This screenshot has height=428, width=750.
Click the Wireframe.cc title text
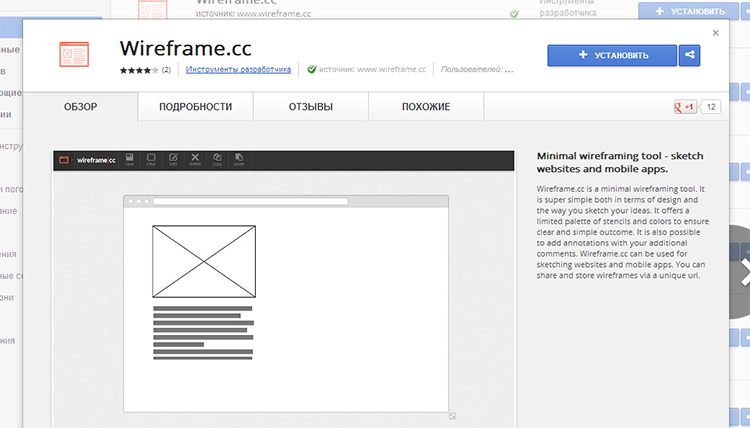click(186, 48)
